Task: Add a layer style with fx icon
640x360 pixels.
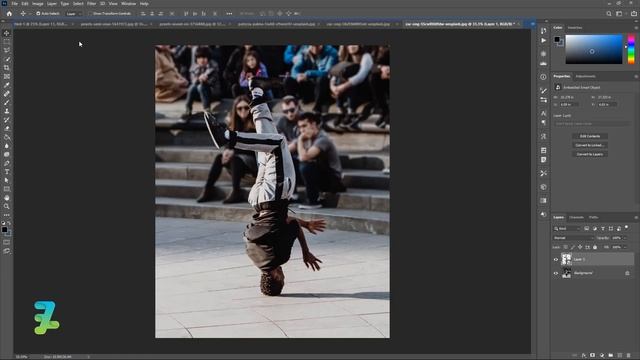Action: (x=584, y=356)
